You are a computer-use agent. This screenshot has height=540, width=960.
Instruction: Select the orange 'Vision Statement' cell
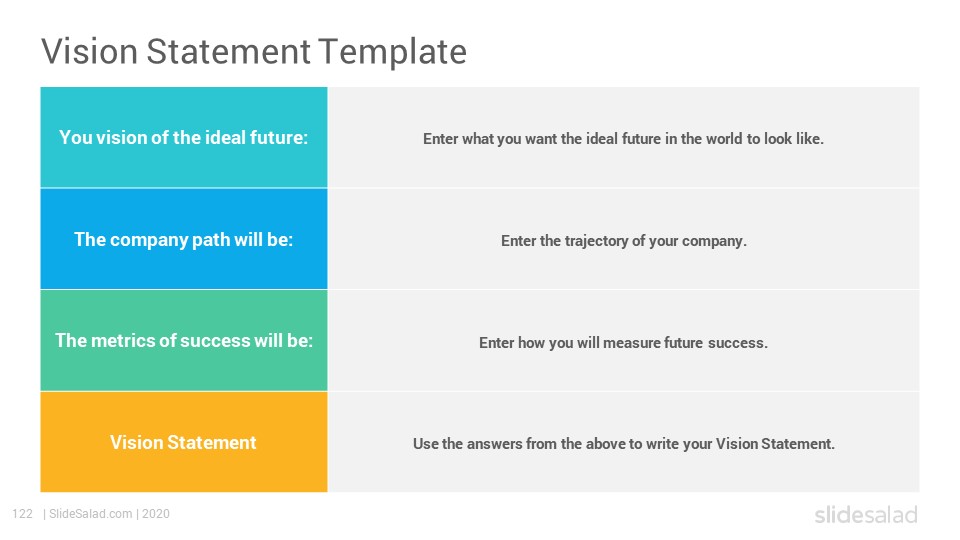[184, 442]
